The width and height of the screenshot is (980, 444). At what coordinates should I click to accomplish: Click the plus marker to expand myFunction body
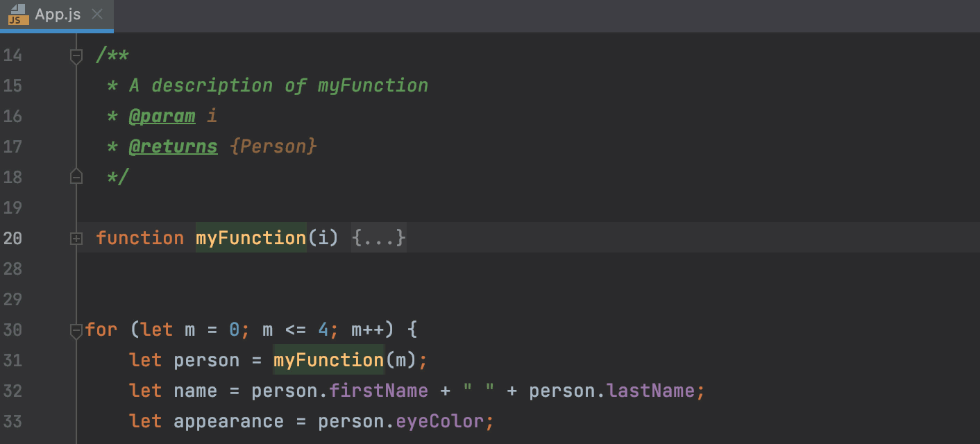(76, 238)
